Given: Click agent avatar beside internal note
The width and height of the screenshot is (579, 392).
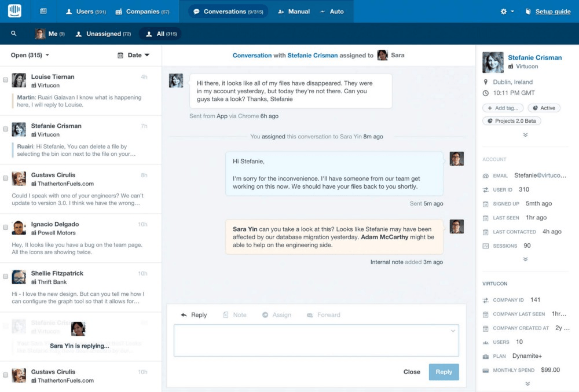Looking at the screenshot, I should [457, 226].
